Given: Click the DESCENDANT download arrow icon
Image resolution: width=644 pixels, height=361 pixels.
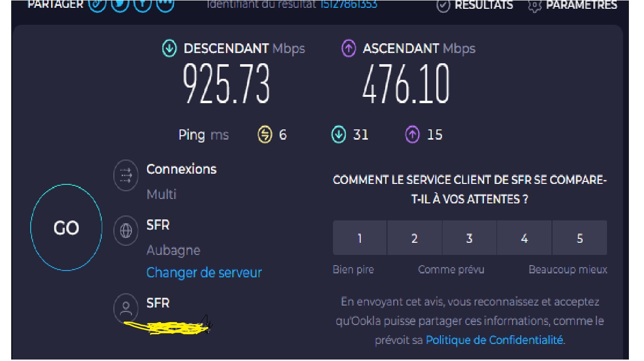Looking at the screenshot, I should coord(169,49).
